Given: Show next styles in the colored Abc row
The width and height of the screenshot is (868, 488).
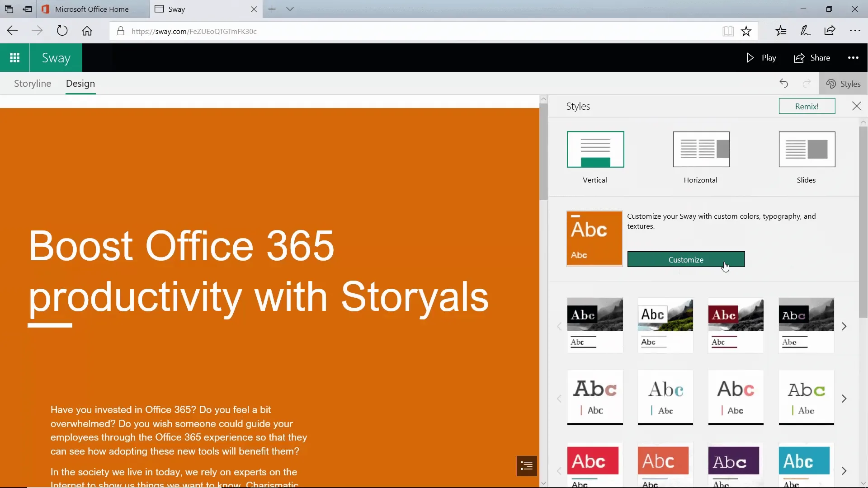Looking at the screenshot, I should click(x=844, y=471).
